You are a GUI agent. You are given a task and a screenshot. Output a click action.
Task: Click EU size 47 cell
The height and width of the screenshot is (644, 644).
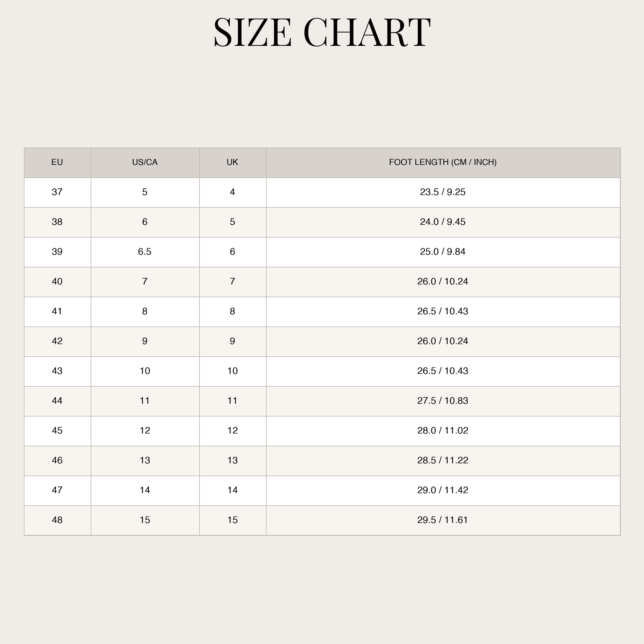57,491
